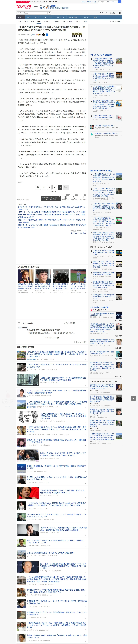
Task: Click the blue web search button at top right
Action: click(x=120, y=2)
